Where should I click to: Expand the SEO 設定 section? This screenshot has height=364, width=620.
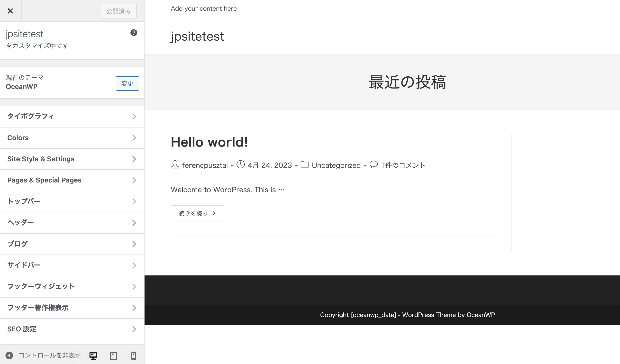point(72,329)
